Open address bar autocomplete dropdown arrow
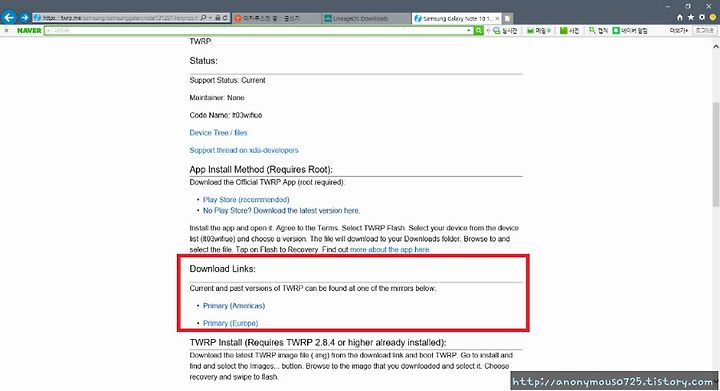The height and width of the screenshot is (391, 720). (210, 18)
